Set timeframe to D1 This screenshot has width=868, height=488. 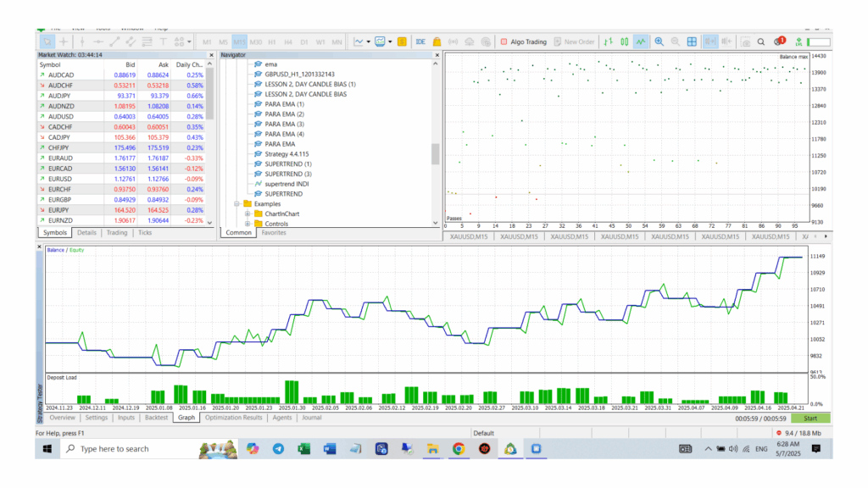coord(304,42)
